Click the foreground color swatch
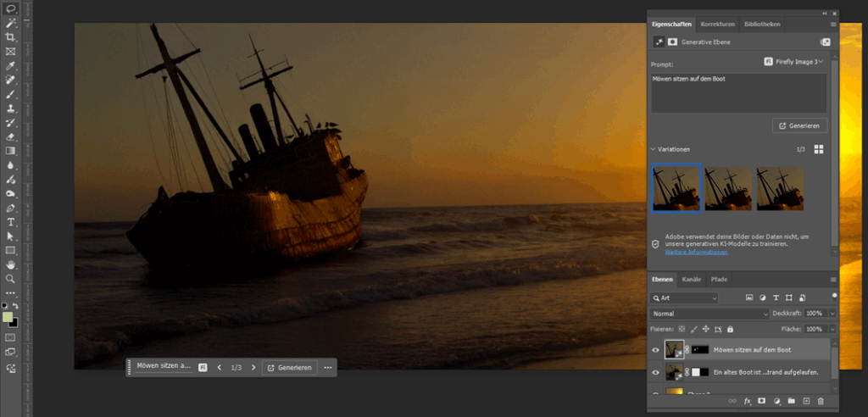 [x=7, y=317]
